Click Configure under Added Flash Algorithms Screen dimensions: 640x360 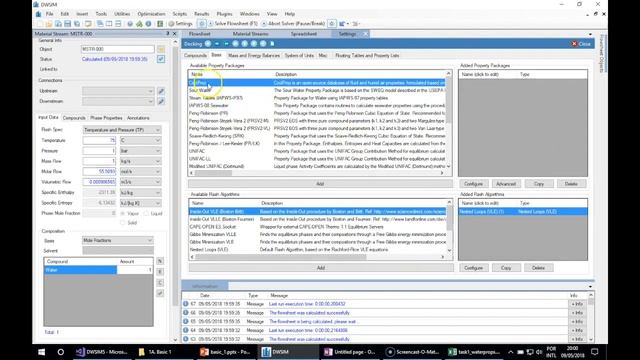click(x=473, y=268)
